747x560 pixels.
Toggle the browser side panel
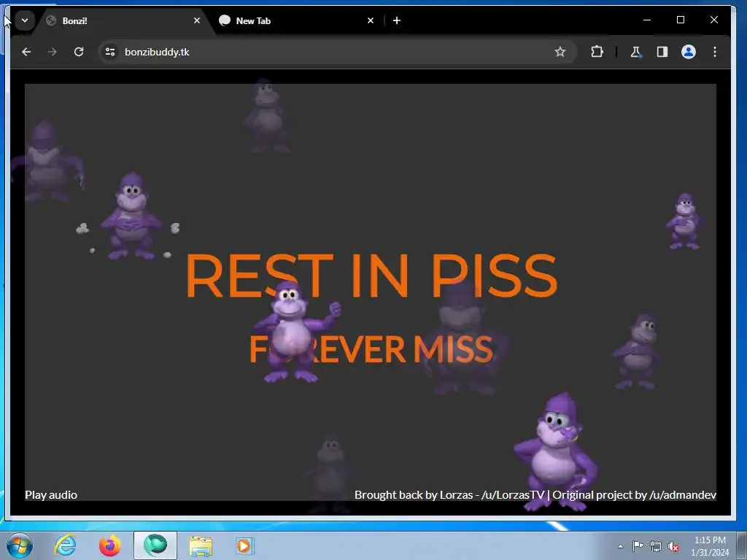(662, 52)
